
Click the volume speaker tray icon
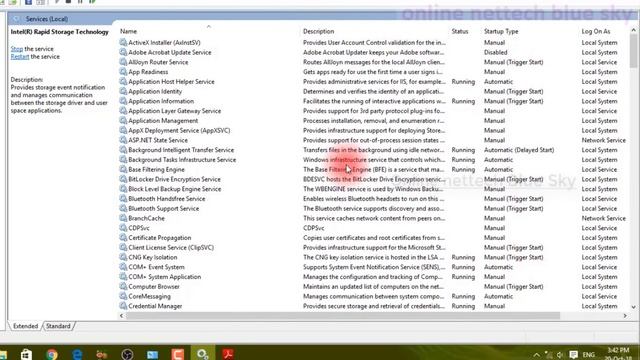pos(560,355)
